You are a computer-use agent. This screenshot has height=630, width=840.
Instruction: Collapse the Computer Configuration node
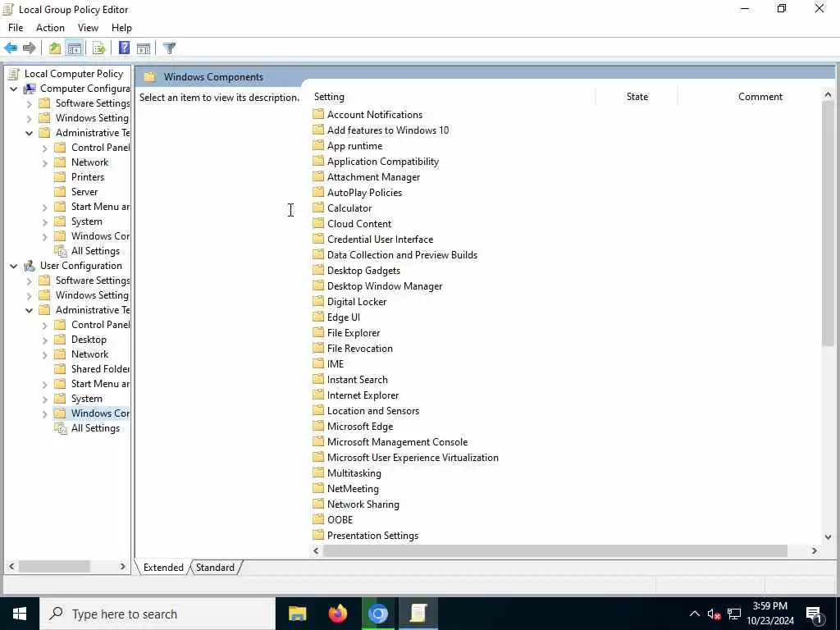click(13, 89)
